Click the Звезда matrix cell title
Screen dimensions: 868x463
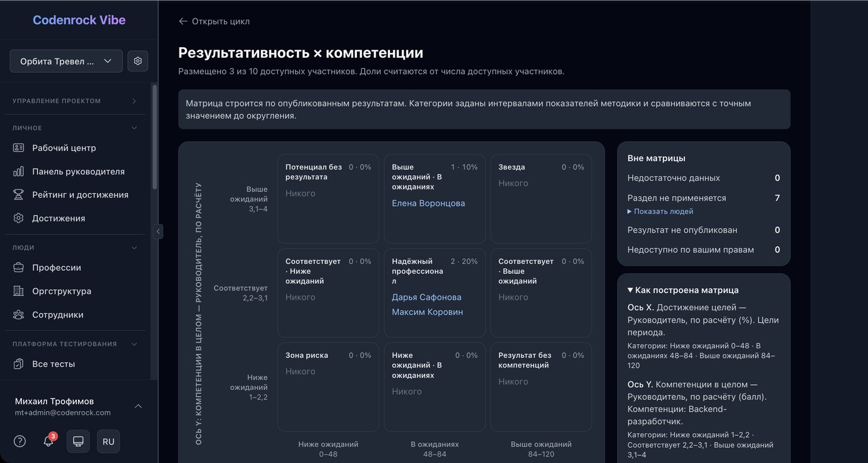click(x=511, y=167)
